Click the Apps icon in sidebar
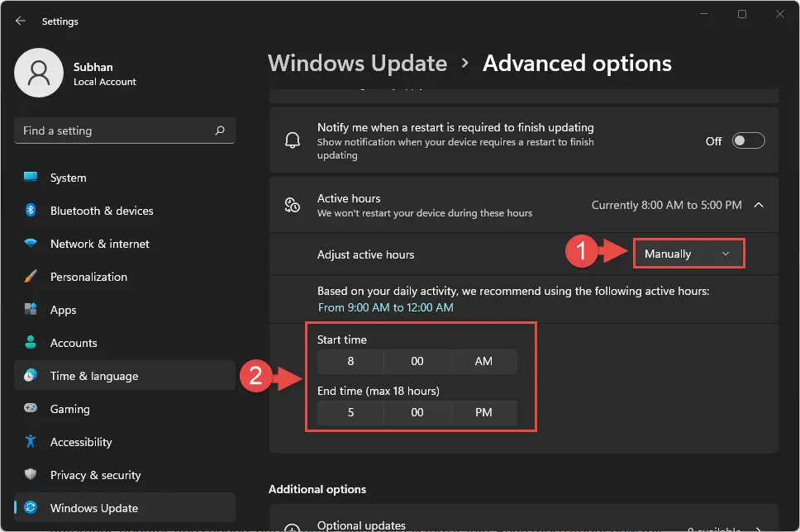The image size is (800, 532). (31, 309)
